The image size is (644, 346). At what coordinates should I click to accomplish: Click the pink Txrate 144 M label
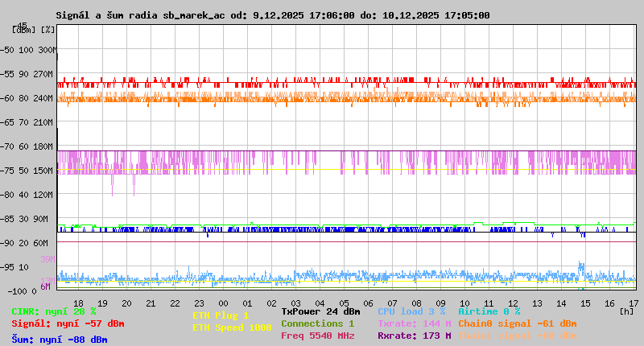coord(414,323)
